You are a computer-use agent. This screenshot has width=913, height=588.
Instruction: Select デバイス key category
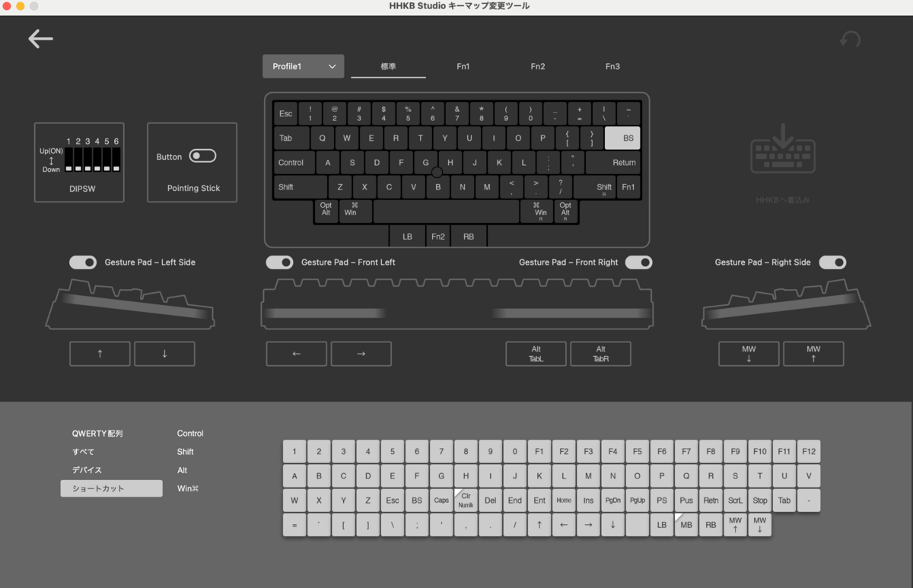point(87,470)
